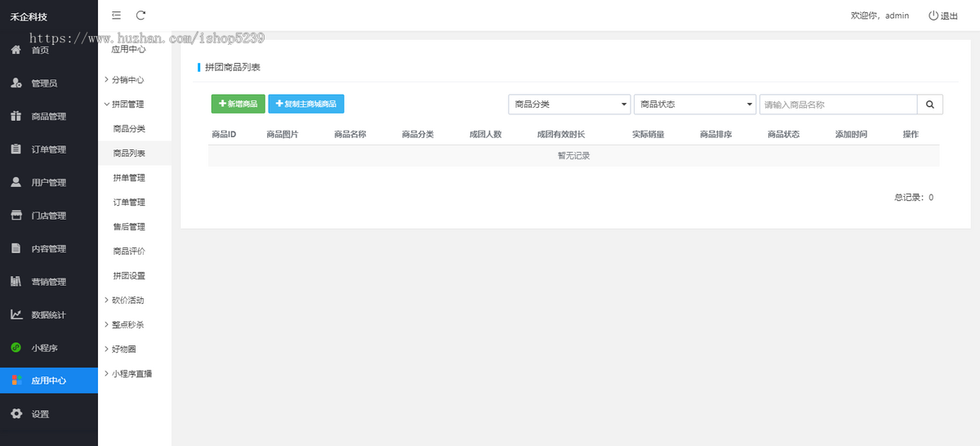Select 数据统计 in the sidebar
The width and height of the screenshot is (980, 446).
tap(49, 314)
